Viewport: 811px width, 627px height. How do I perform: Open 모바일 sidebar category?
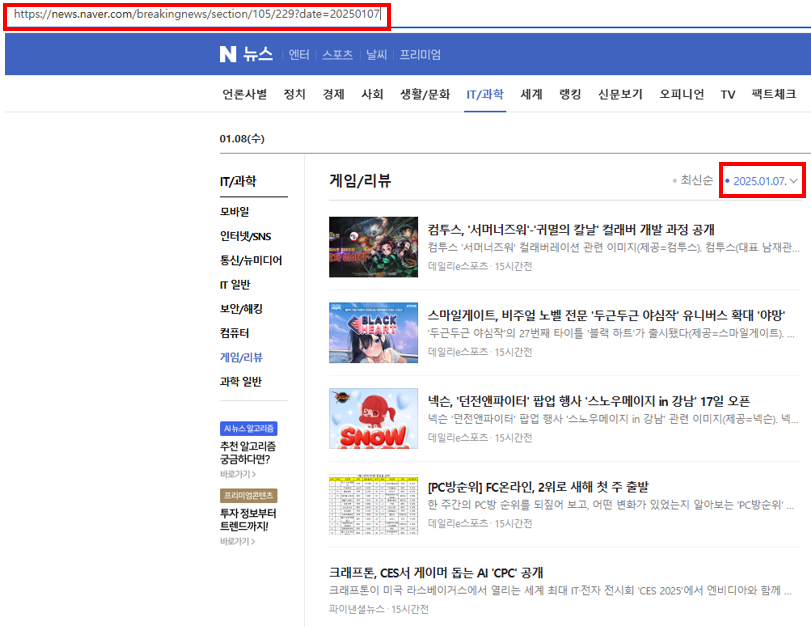[x=235, y=212]
